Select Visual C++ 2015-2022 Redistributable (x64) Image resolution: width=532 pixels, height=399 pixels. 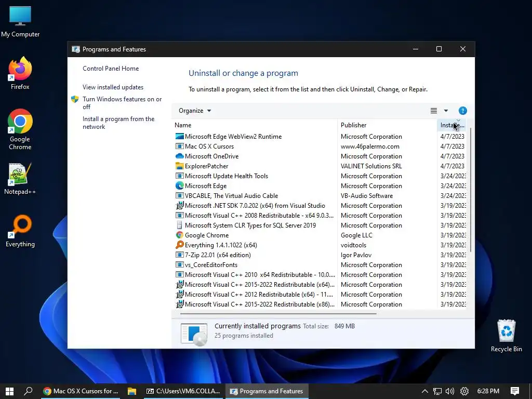point(320,284)
